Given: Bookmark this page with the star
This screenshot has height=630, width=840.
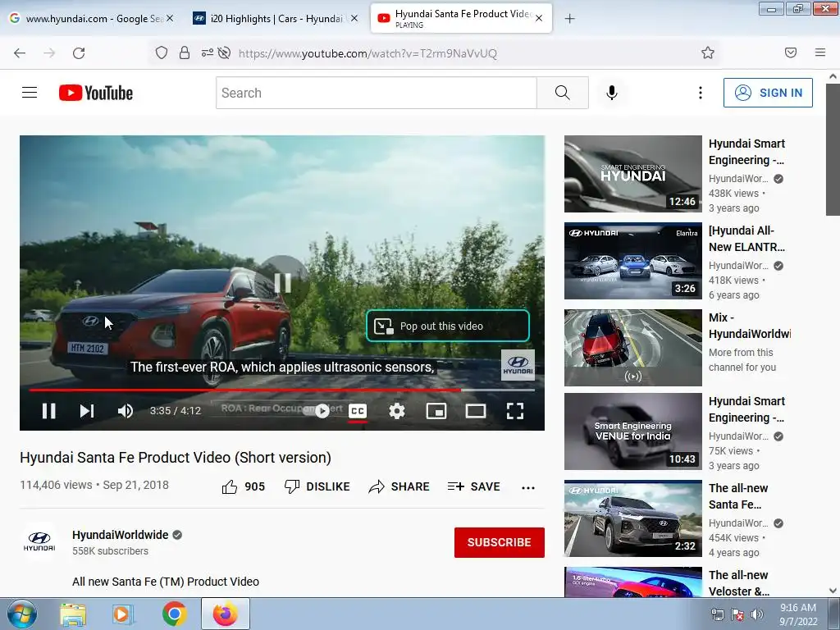Looking at the screenshot, I should pyautogui.click(x=708, y=52).
